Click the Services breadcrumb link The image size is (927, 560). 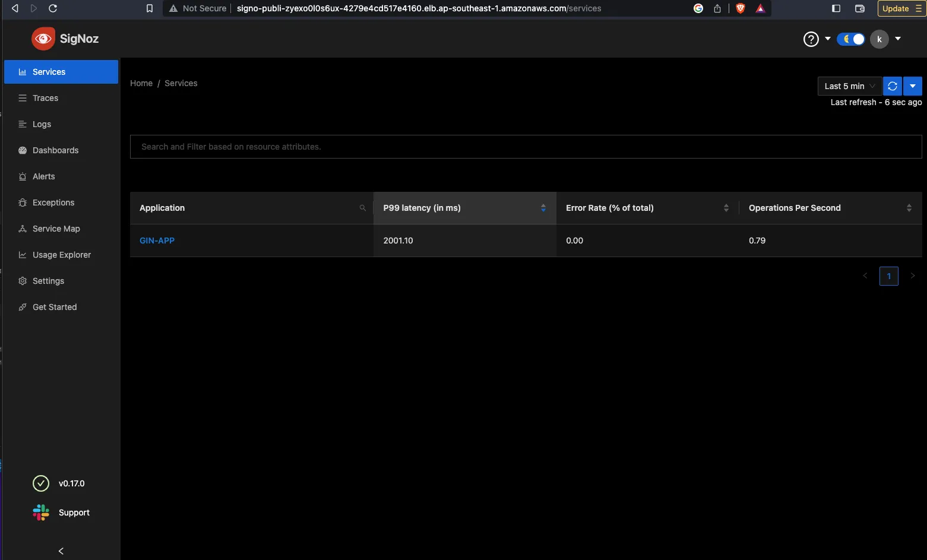pyautogui.click(x=181, y=83)
